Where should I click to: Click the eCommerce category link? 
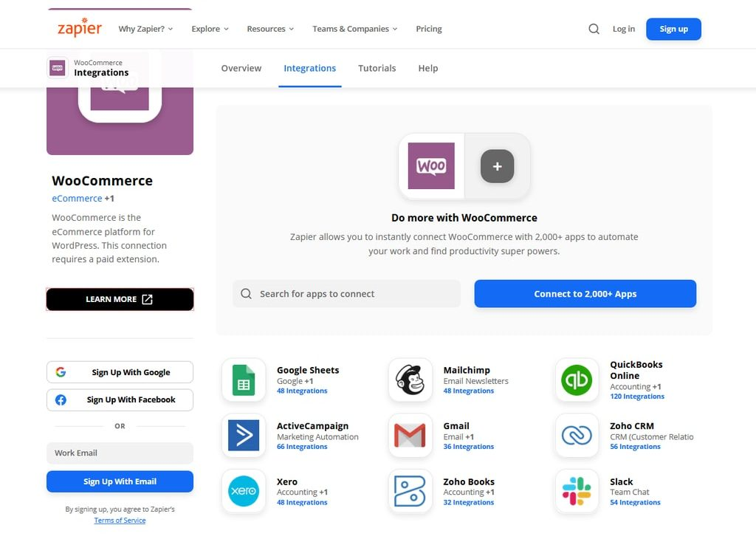[77, 198]
